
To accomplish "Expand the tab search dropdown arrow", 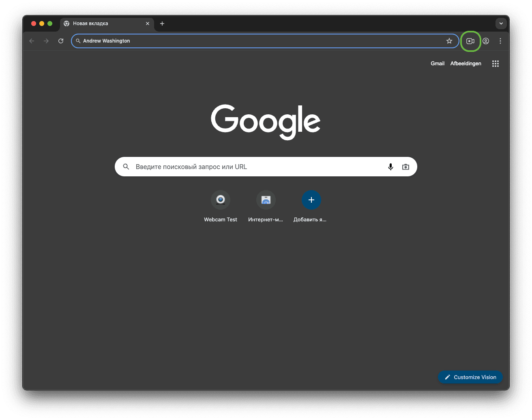I will click(501, 24).
